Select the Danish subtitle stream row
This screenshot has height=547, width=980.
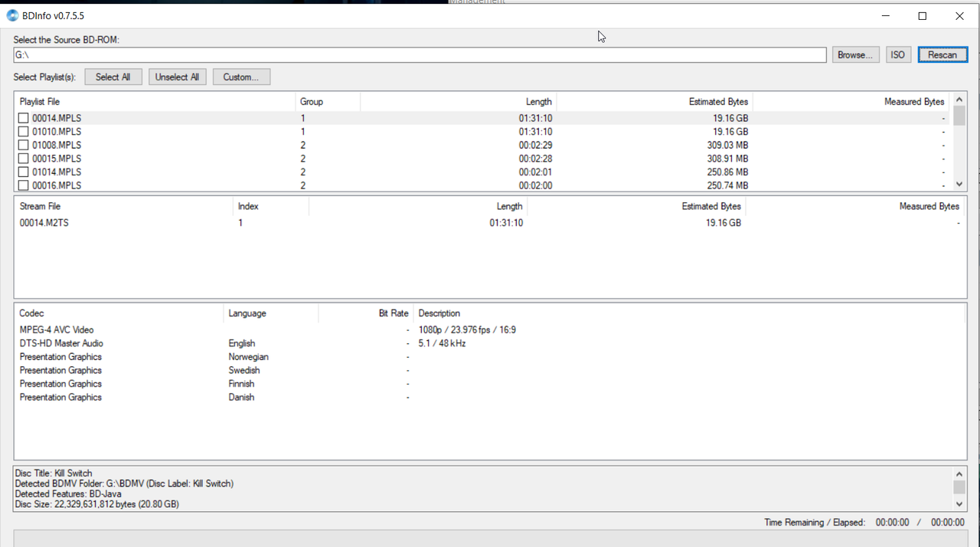490,397
